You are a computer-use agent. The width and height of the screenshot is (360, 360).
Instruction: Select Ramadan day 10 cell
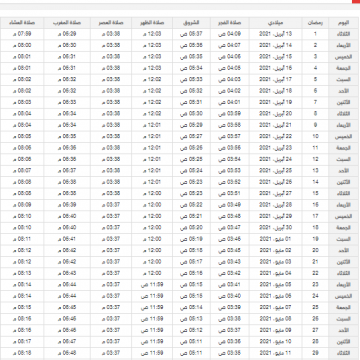pos(315,136)
